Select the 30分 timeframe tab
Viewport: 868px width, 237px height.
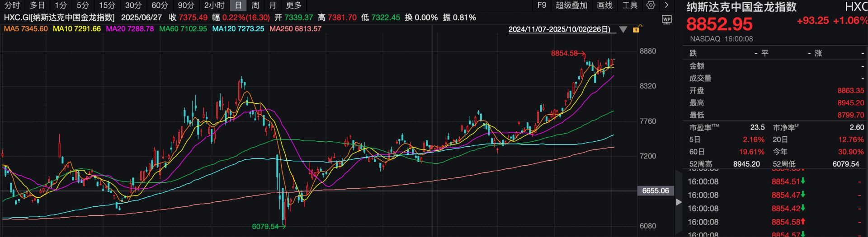[x=133, y=5]
